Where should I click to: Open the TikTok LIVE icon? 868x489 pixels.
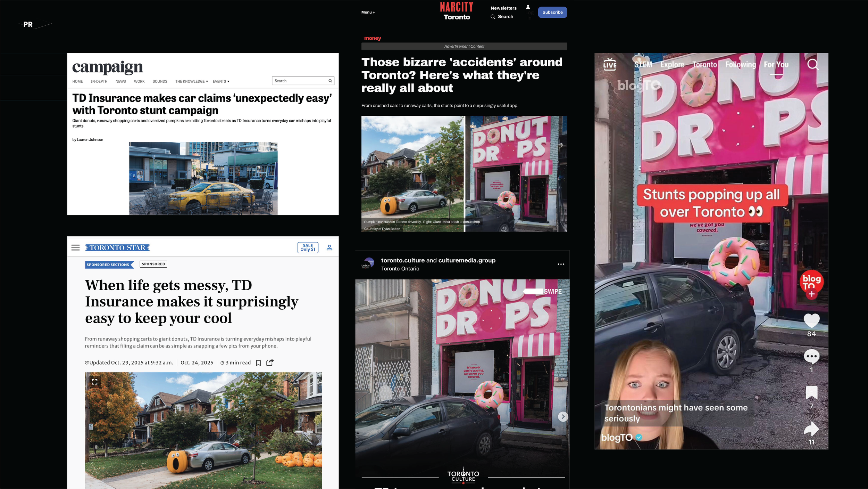click(x=610, y=64)
